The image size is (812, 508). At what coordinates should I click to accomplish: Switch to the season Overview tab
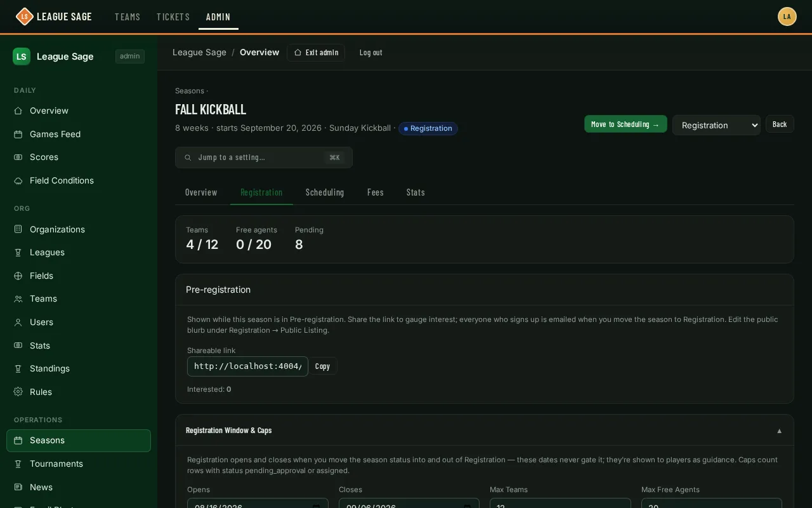(x=201, y=192)
